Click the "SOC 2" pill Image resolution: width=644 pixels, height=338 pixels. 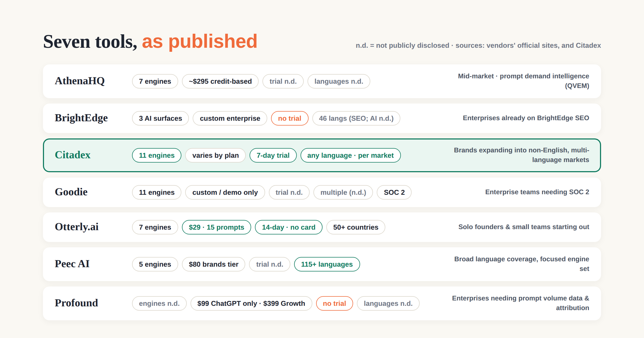394,192
